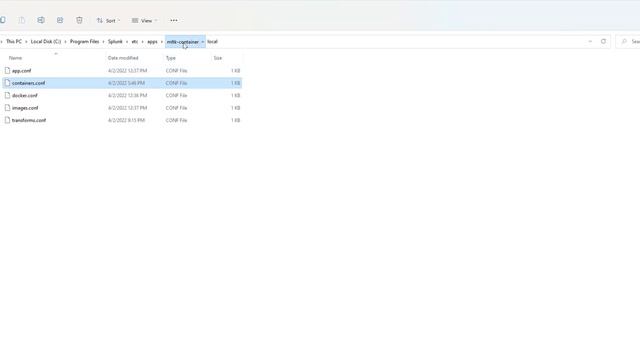The width and height of the screenshot is (640, 360).
Task: Click the file icon next to images.conf
Action: tap(7, 108)
